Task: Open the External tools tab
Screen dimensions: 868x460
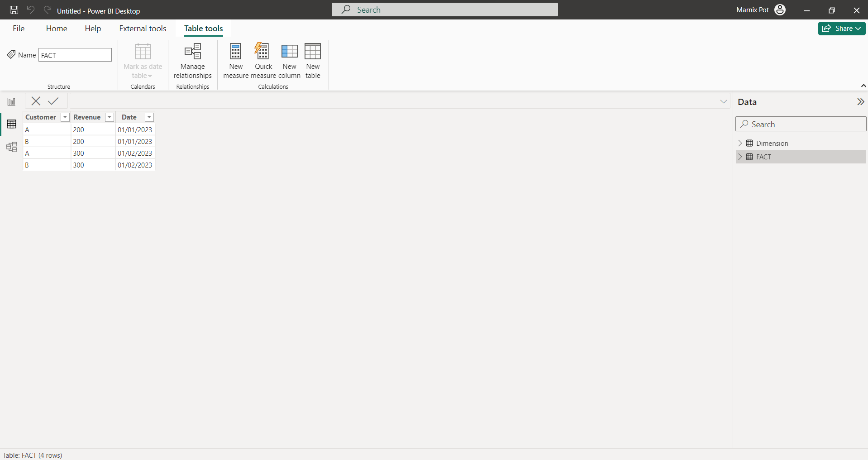Action: coord(143,29)
